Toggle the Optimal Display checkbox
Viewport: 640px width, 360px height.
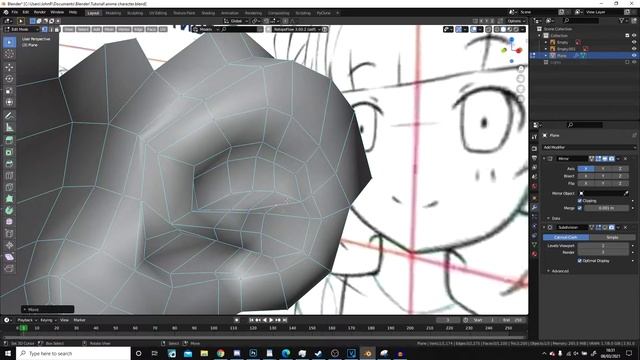tap(580, 260)
